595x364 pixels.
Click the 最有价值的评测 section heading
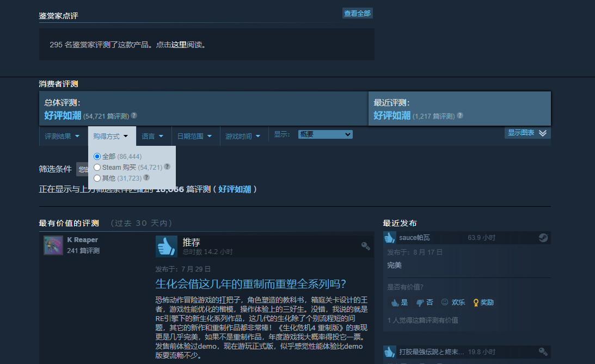[x=69, y=223]
